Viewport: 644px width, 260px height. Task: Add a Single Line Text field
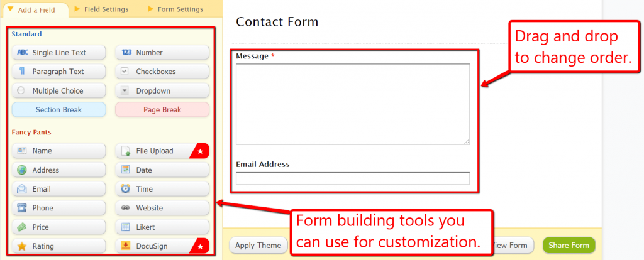click(58, 53)
